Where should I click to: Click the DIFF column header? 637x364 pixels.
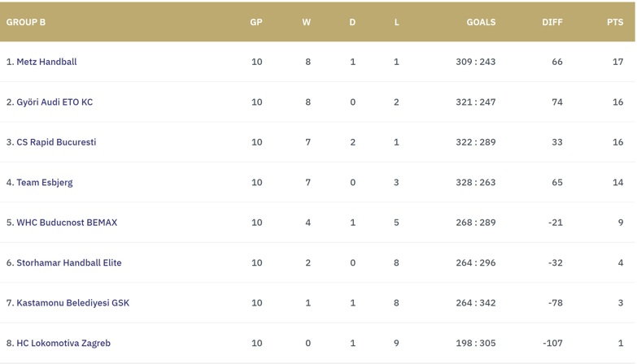point(552,22)
